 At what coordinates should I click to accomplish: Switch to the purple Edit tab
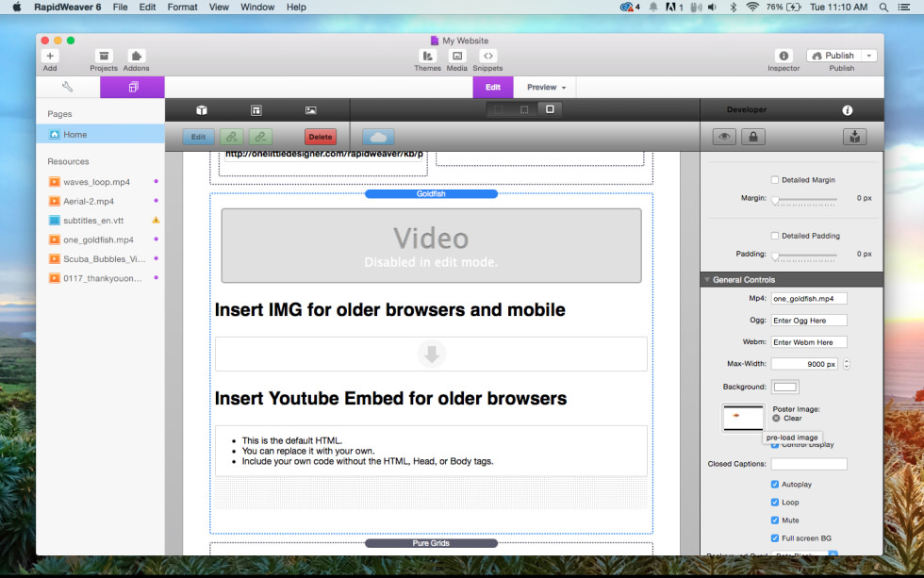click(x=492, y=87)
